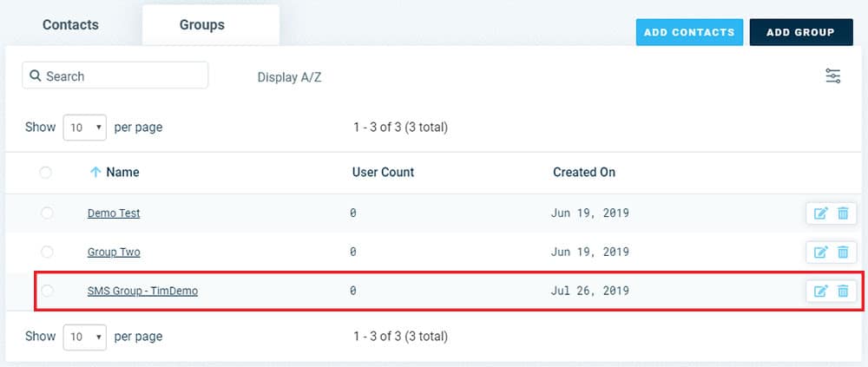Viewport: 868px width, 367px height.
Task: Select the Group Two row radio button
Action: click(x=47, y=252)
